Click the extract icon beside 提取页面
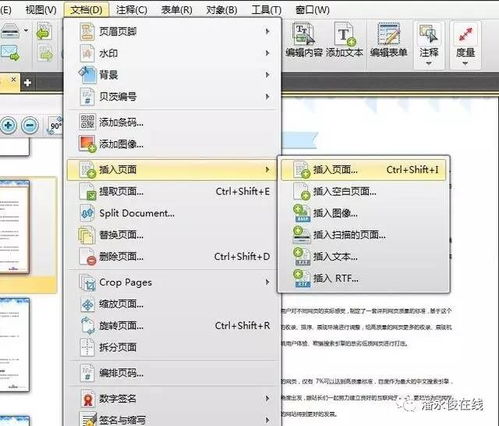The height and width of the screenshot is (426, 499). [87, 192]
